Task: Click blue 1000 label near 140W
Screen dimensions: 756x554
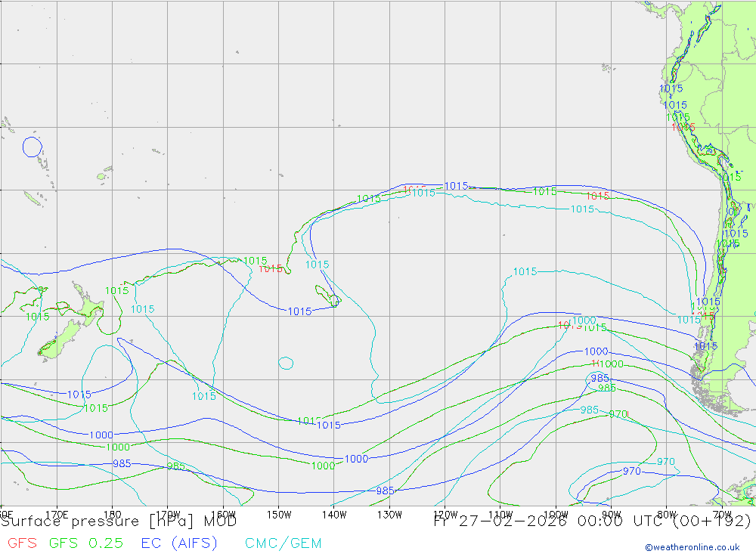Action: point(356,459)
